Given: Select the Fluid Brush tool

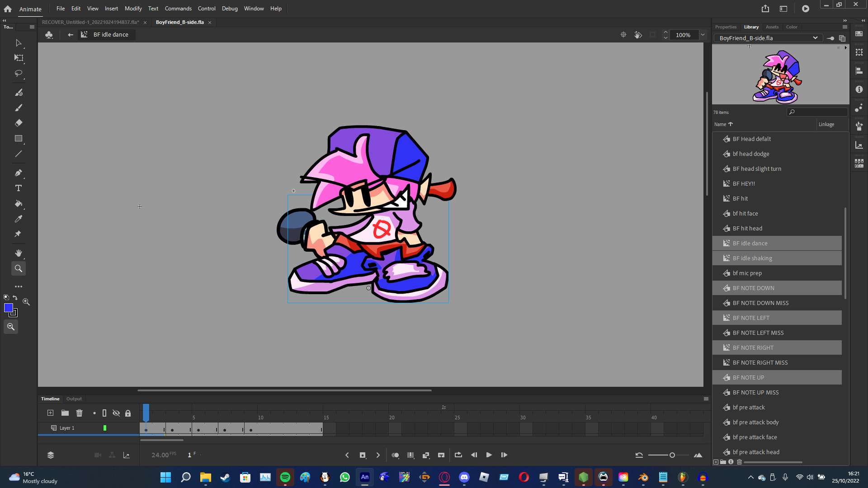Looking at the screenshot, I should click(x=19, y=92).
